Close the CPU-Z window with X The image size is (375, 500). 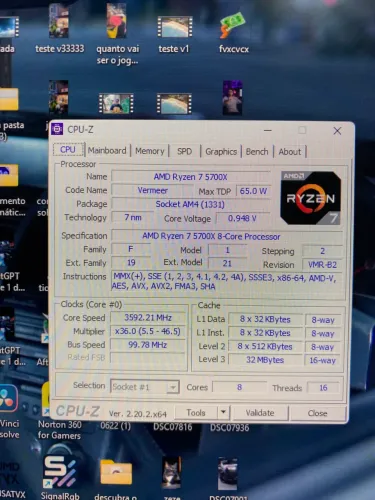[x=337, y=131]
